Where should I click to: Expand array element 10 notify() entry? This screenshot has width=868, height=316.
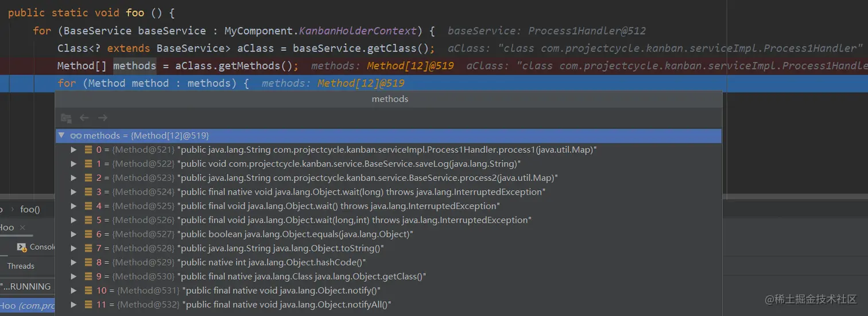pyautogui.click(x=73, y=291)
